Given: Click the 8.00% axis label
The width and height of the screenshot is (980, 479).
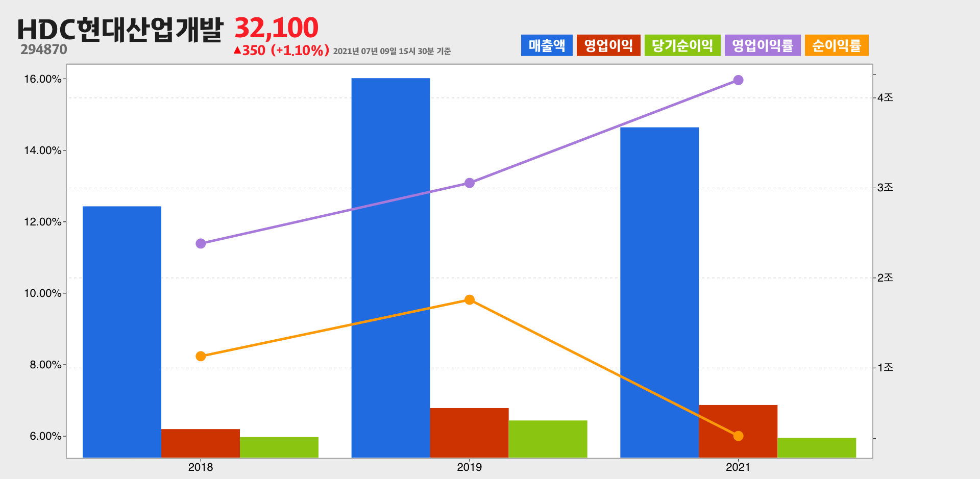Looking at the screenshot, I should coord(45,365).
